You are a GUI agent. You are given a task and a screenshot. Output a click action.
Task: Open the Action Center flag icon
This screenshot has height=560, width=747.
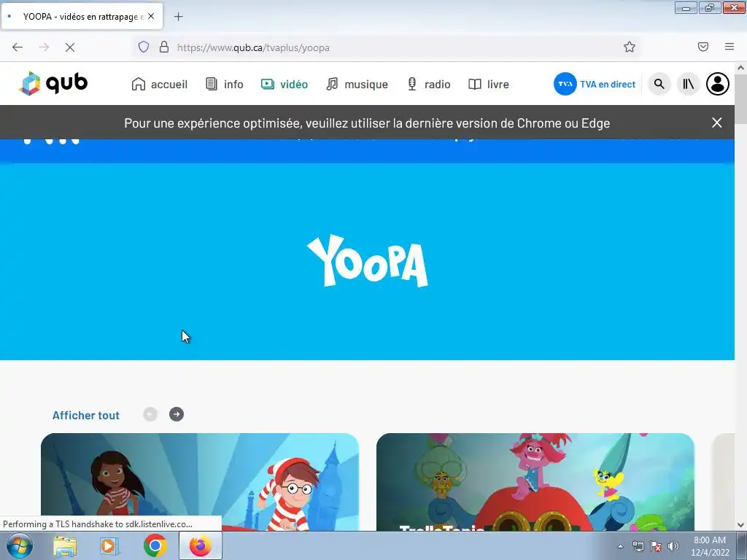click(x=656, y=546)
